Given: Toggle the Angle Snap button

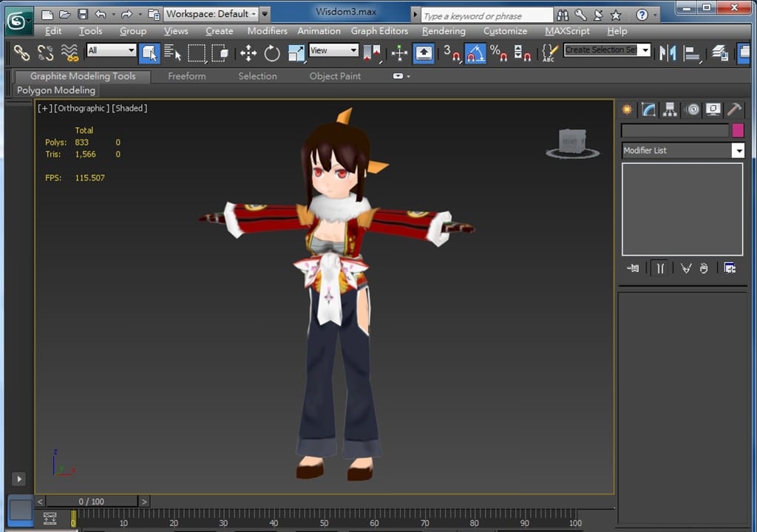Looking at the screenshot, I should point(475,52).
